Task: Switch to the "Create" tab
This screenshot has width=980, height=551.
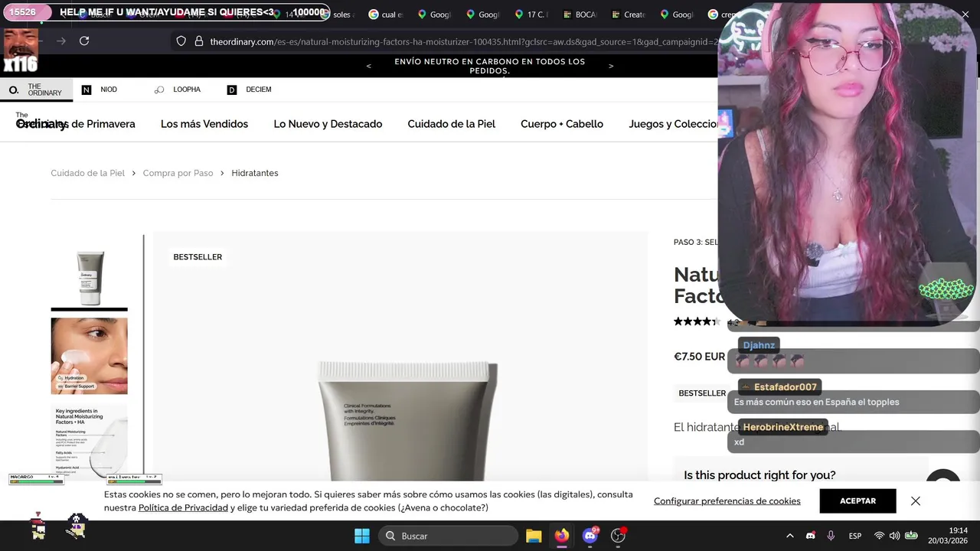Action: pos(629,15)
